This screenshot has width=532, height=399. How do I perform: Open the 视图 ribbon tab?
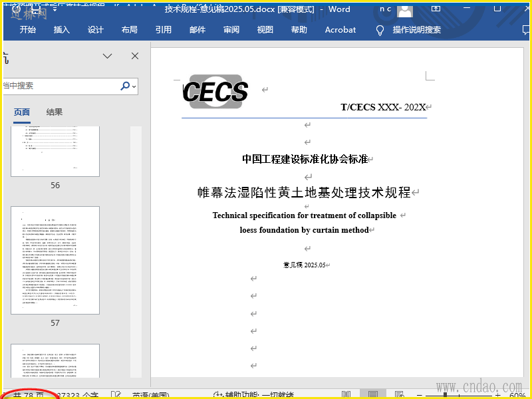(x=265, y=30)
